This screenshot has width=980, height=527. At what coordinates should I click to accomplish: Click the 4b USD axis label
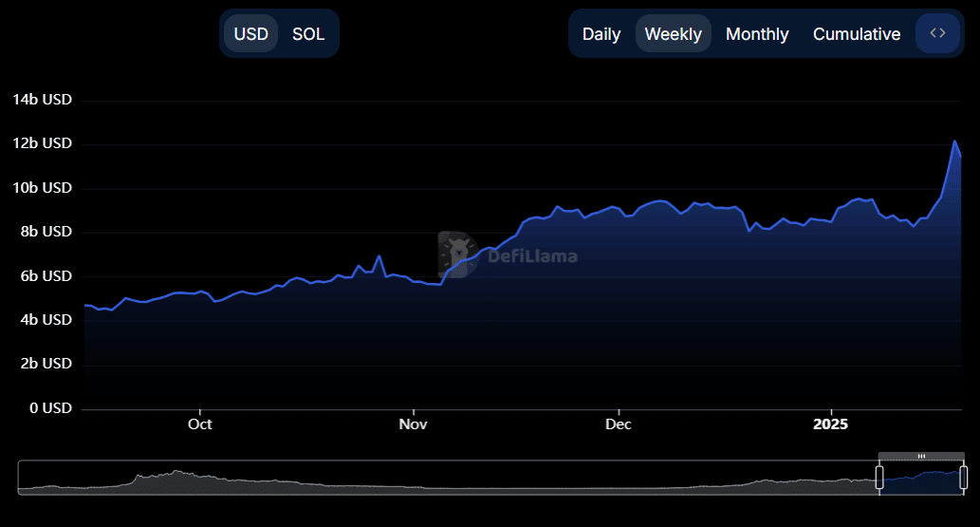46,320
